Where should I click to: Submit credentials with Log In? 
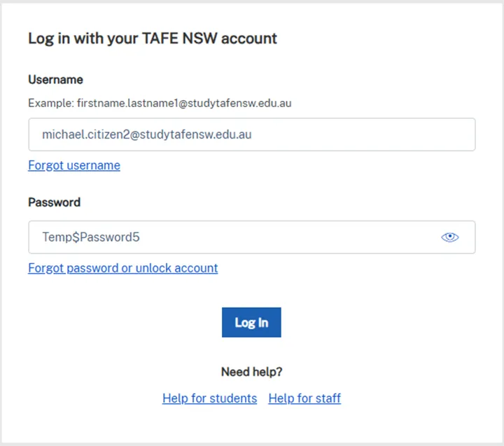pos(251,323)
